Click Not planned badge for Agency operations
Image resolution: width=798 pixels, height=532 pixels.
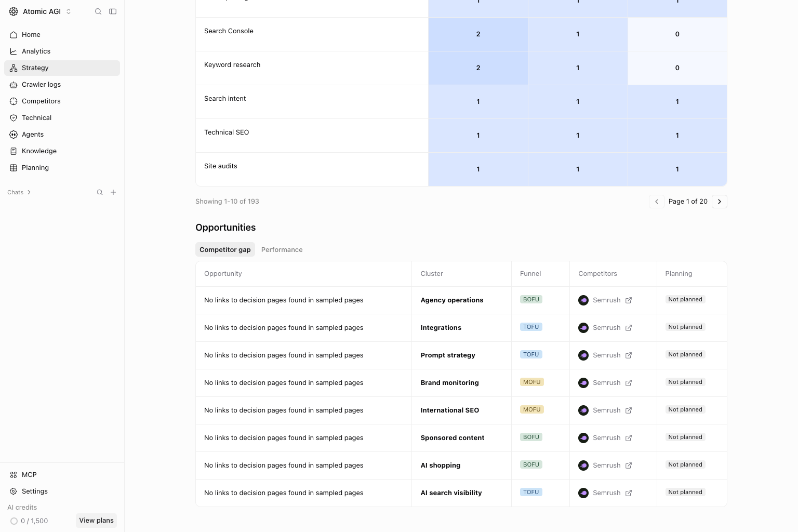click(x=685, y=300)
